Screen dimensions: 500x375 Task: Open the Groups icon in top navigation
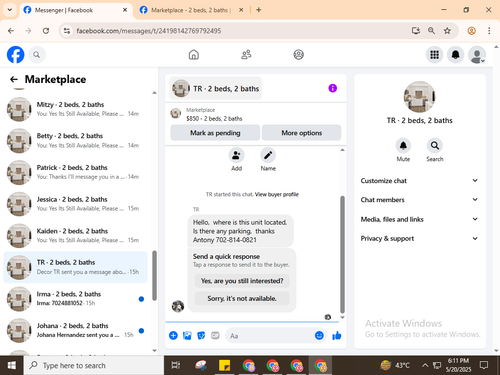coord(298,55)
